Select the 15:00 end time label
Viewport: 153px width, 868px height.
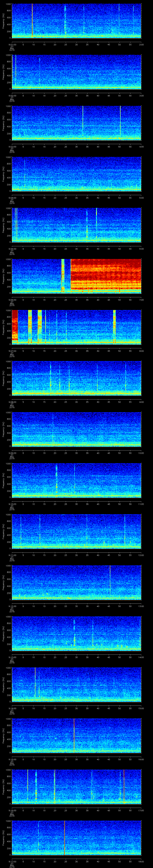pyautogui.click(x=141, y=709)
